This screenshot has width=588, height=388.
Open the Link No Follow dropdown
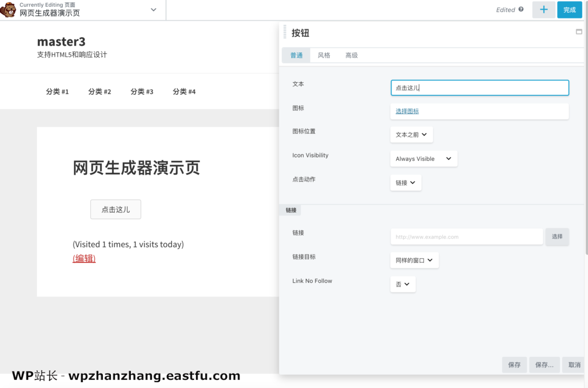403,284
